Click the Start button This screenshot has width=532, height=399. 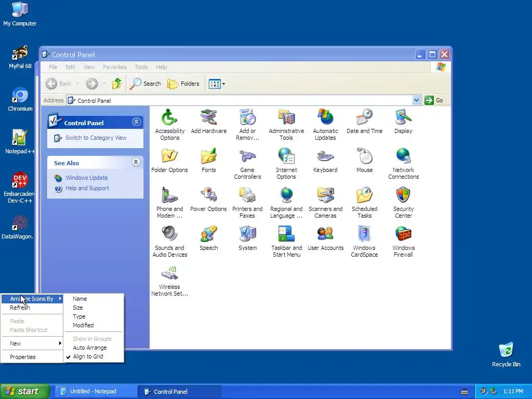tap(24, 392)
